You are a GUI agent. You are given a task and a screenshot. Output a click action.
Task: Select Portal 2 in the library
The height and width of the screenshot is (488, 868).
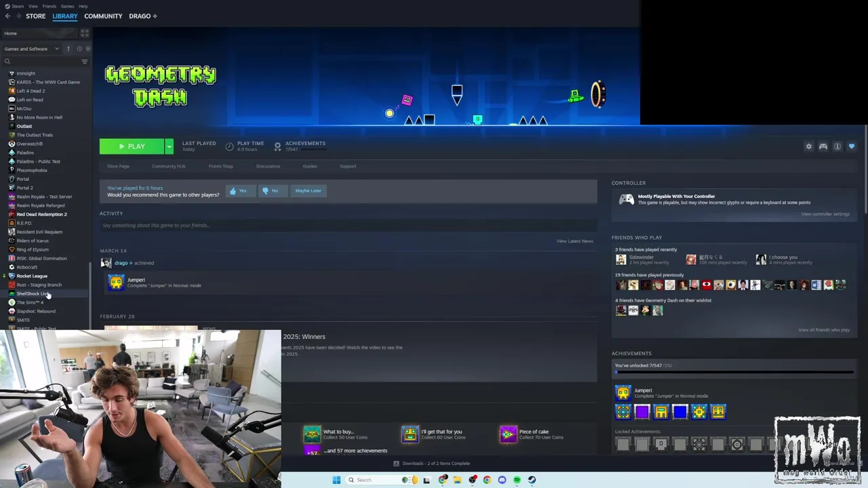click(24, 188)
